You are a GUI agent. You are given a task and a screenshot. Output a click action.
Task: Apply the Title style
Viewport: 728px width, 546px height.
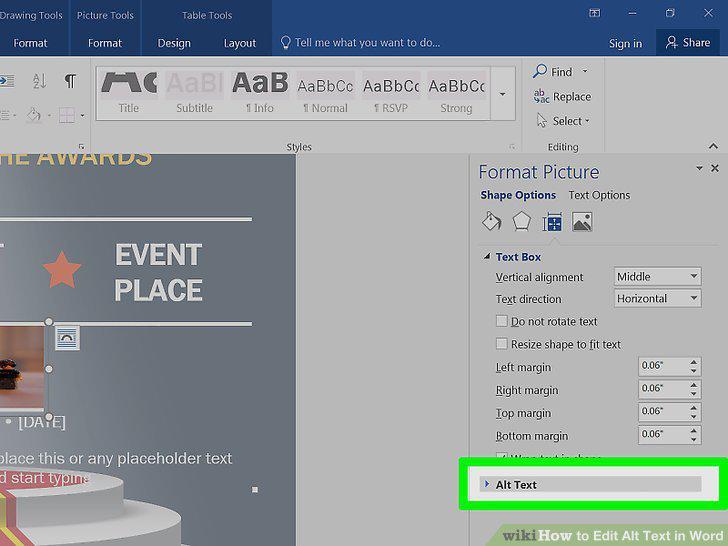pos(129,92)
